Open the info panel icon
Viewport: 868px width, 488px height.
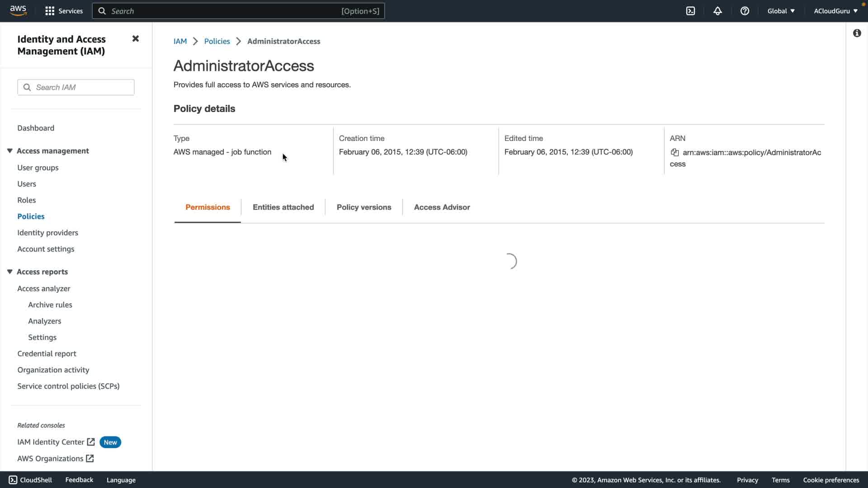[857, 33]
